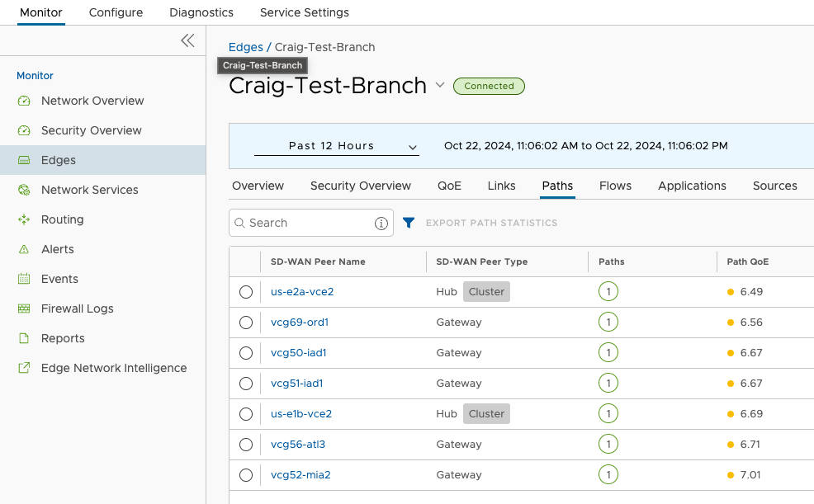This screenshot has height=504, width=814.
Task: Click the search info icon
Action: point(381,223)
